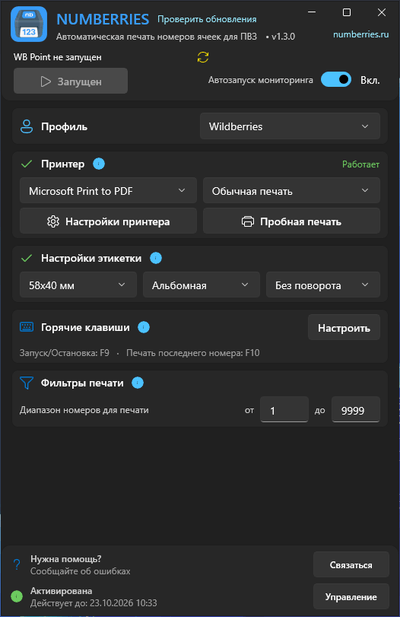Open the info icon next to Принтер
400x617 pixels.
coord(99,164)
